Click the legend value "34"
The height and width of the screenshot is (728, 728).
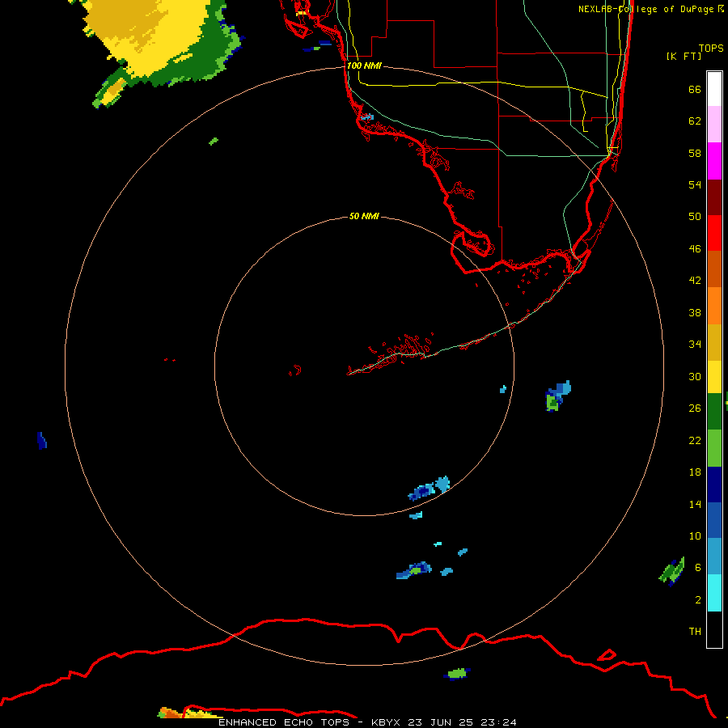[695, 345]
